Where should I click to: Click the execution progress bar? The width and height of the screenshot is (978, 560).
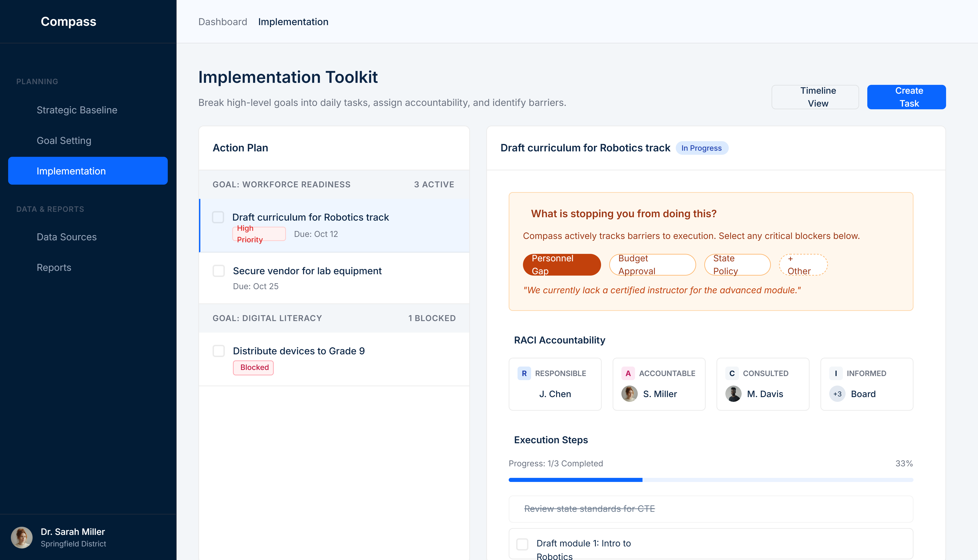point(710,480)
